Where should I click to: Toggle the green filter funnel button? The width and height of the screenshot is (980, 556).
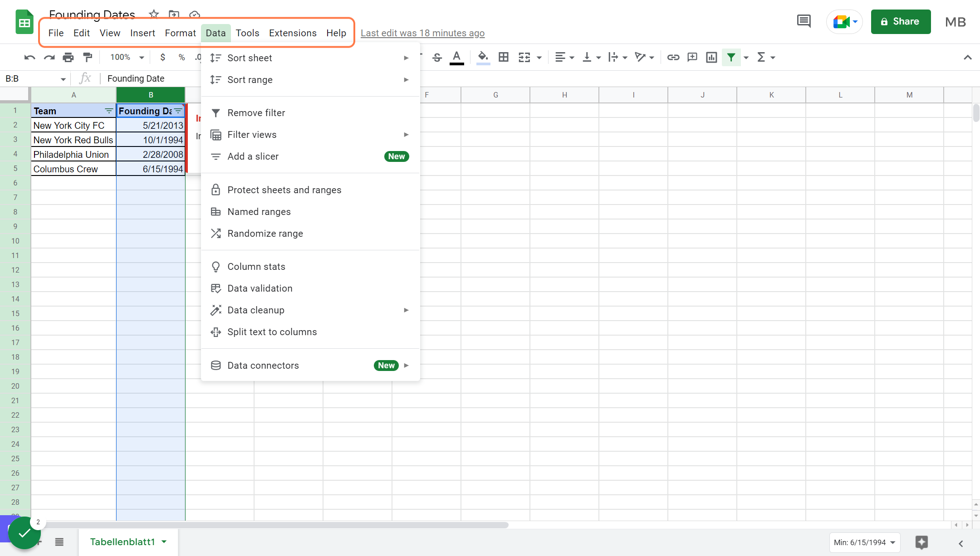tap(731, 57)
